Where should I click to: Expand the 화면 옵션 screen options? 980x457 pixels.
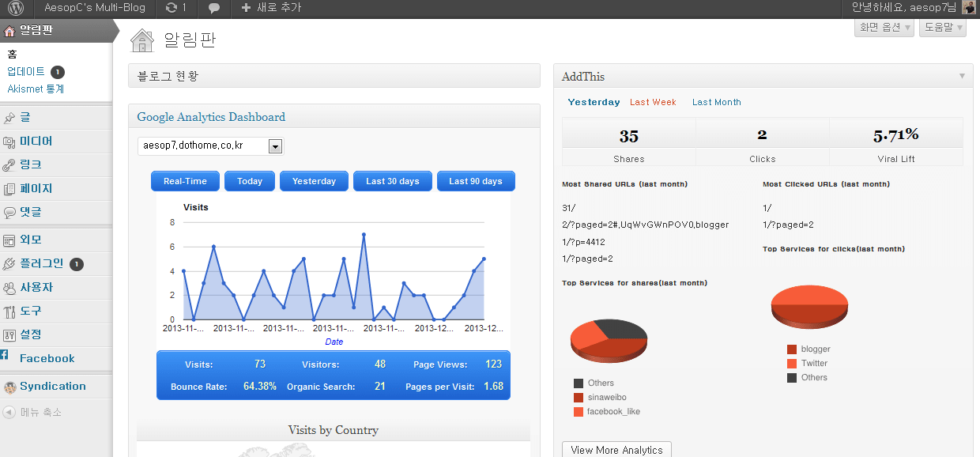tap(884, 27)
